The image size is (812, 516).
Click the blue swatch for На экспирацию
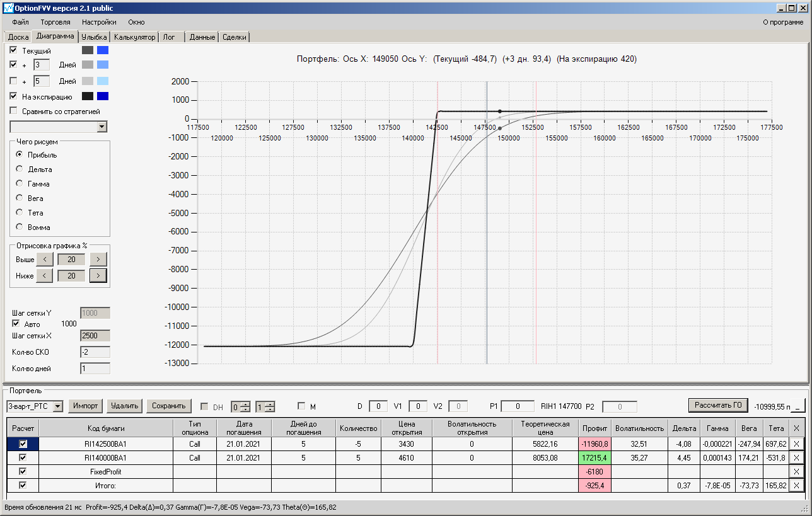102,96
